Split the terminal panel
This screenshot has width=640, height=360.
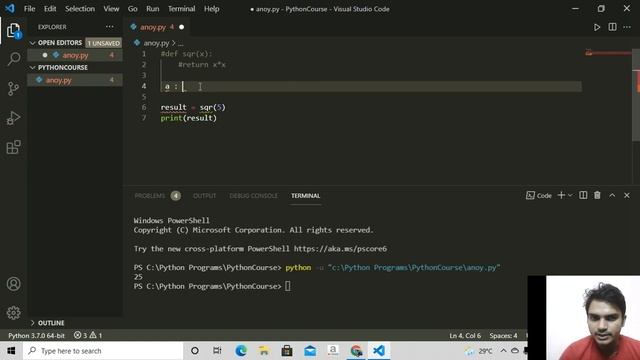tap(583, 196)
